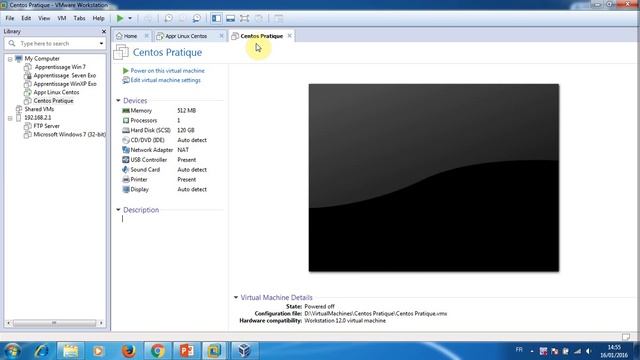Open the library search dropdown arrow
640x360 pixels.
[x=101, y=43]
